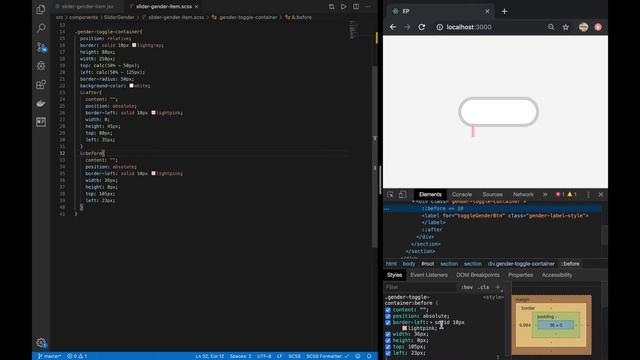Uncheck the border-left property checkbox

[388, 322]
